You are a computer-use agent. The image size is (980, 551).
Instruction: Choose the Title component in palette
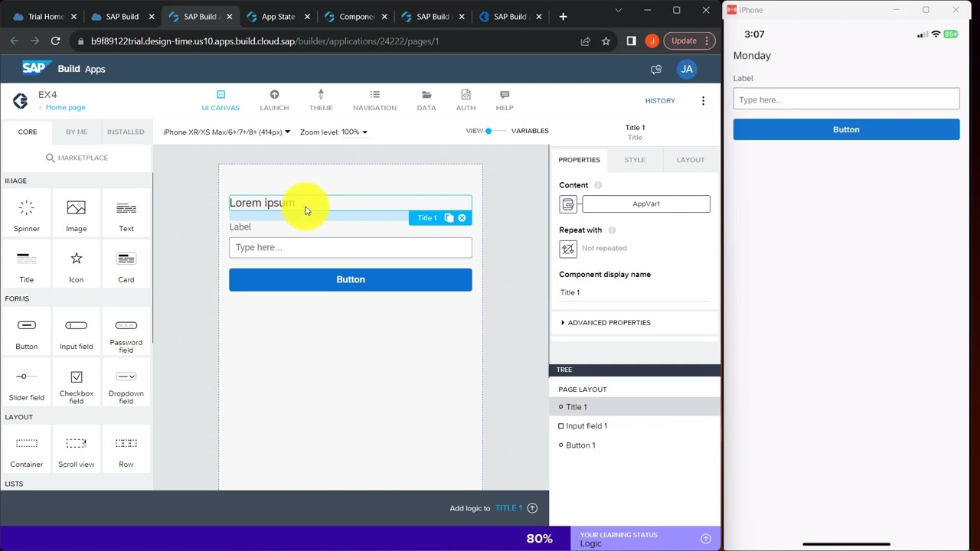tap(26, 266)
